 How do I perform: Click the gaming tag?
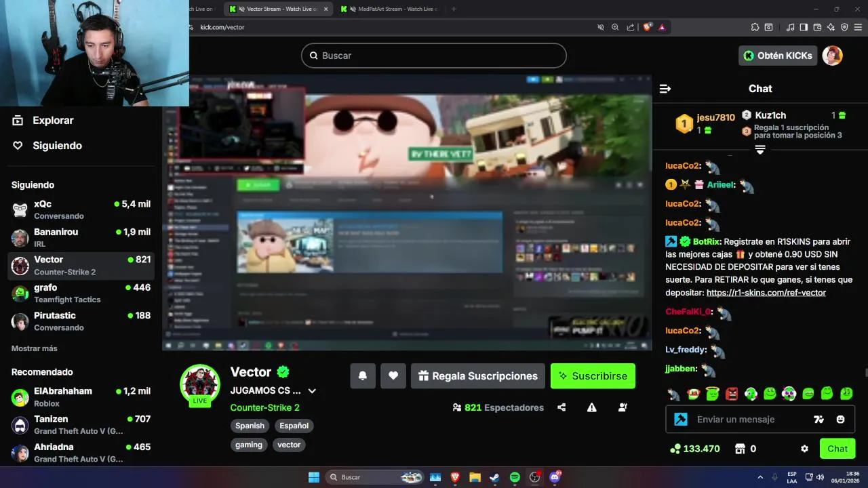249,445
